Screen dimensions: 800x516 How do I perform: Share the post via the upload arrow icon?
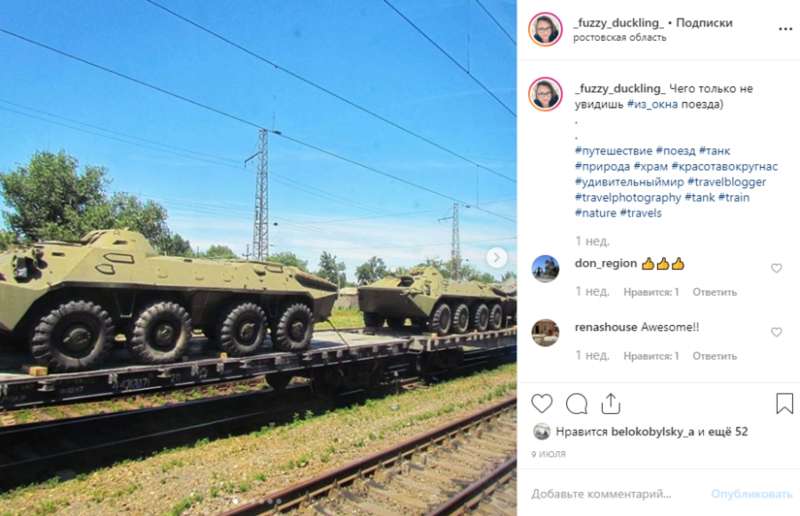[610, 404]
